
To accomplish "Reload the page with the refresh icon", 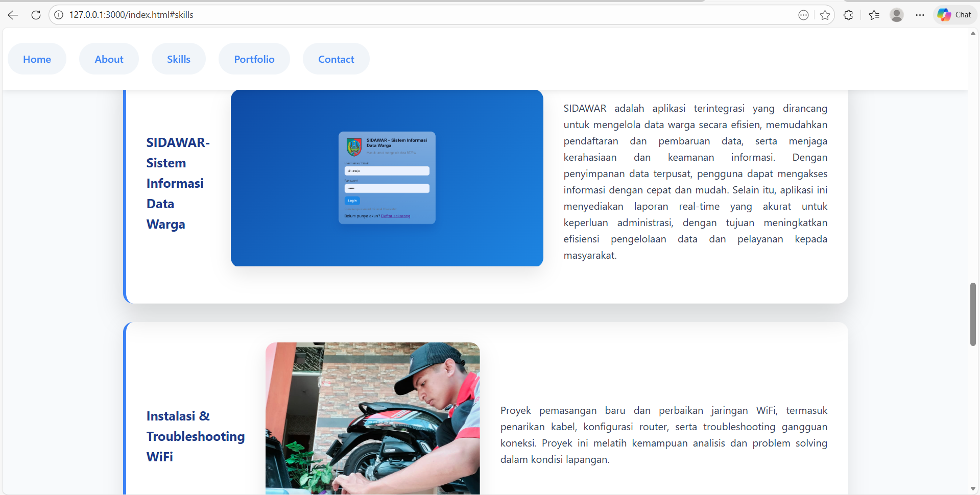I will tap(36, 15).
